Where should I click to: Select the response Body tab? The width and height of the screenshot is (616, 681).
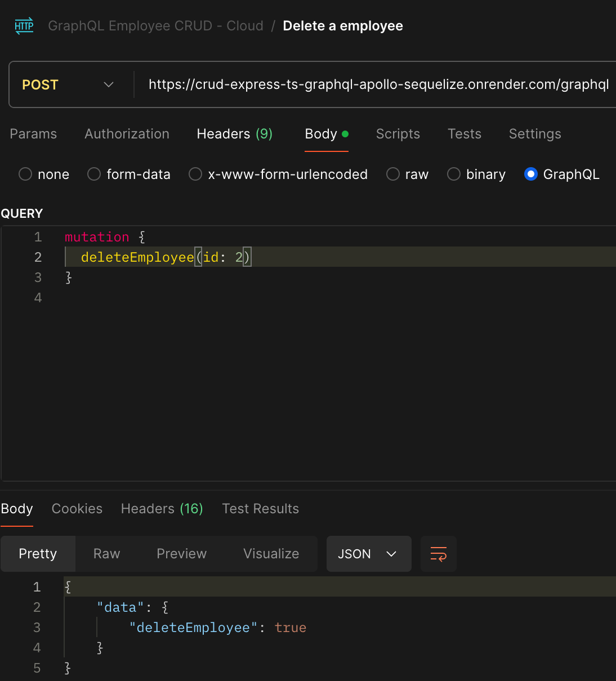(x=17, y=509)
